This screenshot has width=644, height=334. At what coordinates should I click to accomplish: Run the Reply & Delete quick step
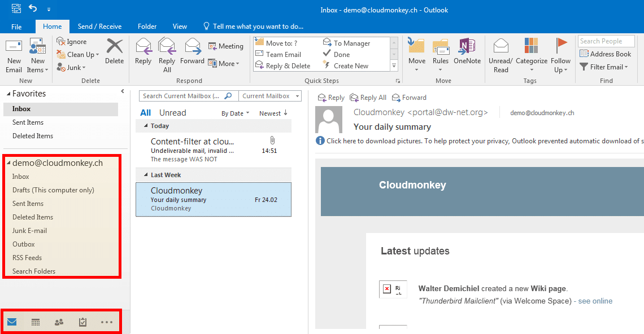point(283,65)
